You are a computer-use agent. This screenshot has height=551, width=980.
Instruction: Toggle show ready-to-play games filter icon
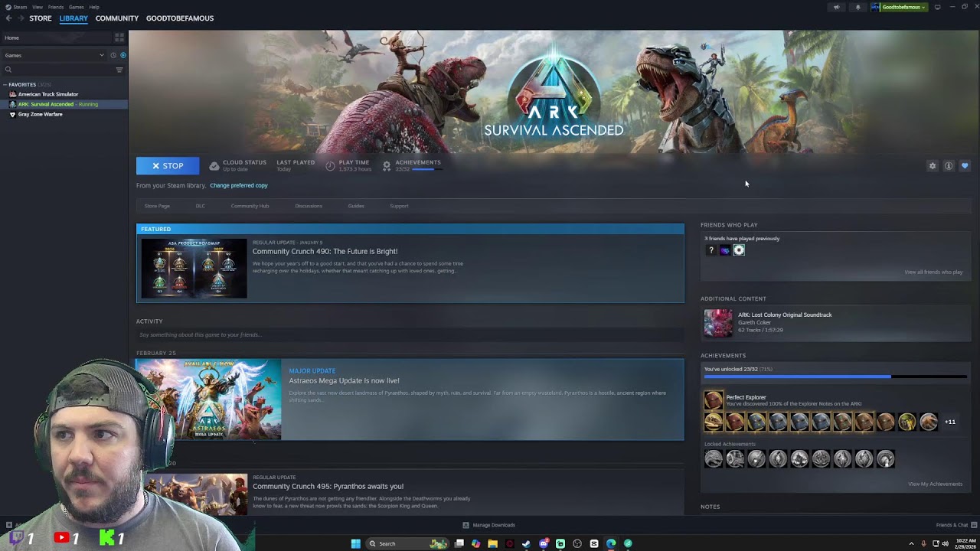123,55
